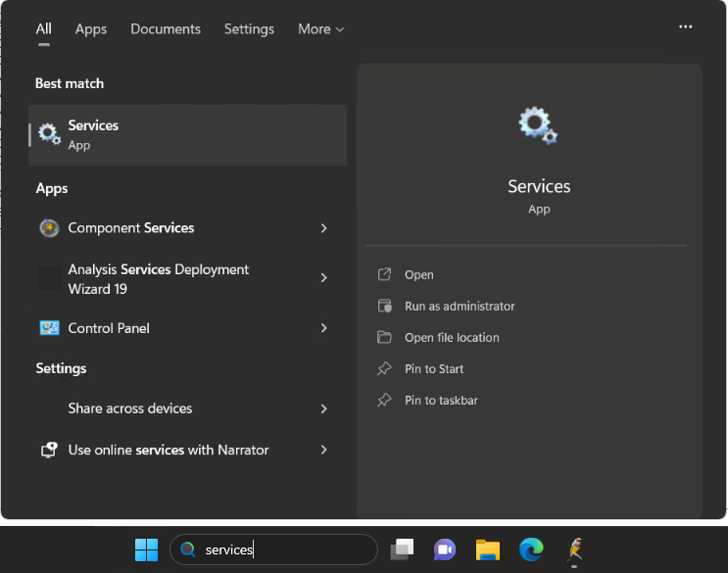This screenshot has width=728, height=573.
Task: Open the Chat app on the taskbar
Action: tap(445, 549)
